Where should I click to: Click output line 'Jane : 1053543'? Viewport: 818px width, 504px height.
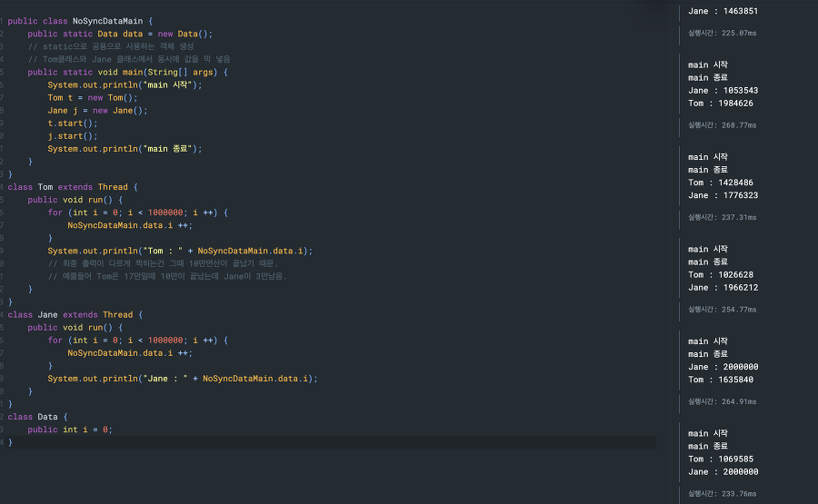723,91
